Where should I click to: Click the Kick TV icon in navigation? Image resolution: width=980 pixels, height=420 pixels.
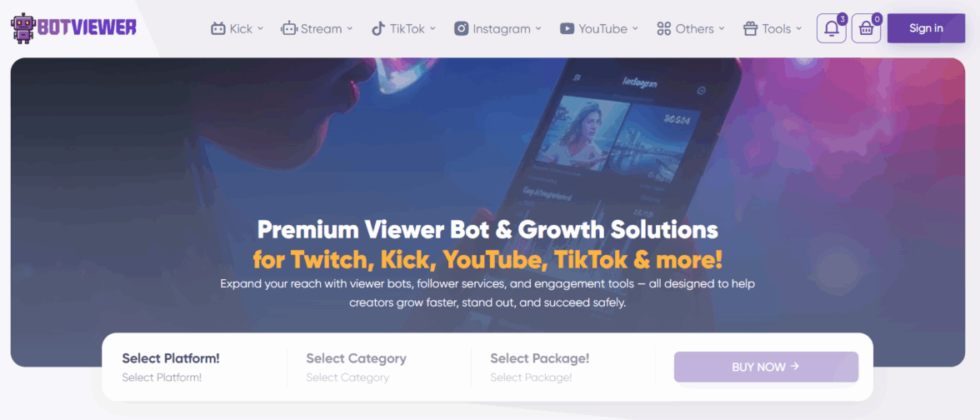[218, 28]
